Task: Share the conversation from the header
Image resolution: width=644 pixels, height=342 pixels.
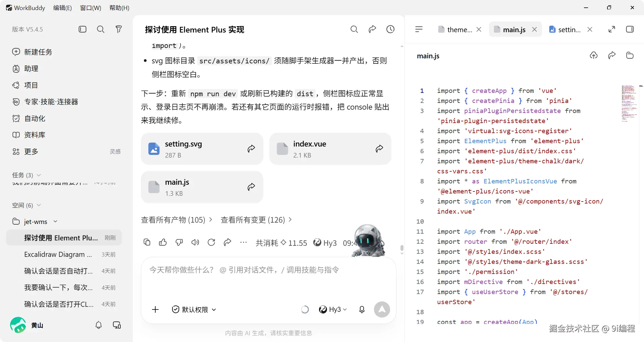Action: coord(372,29)
